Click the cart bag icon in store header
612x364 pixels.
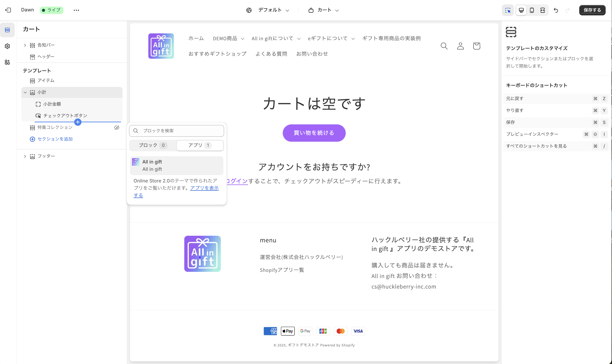[x=477, y=46]
